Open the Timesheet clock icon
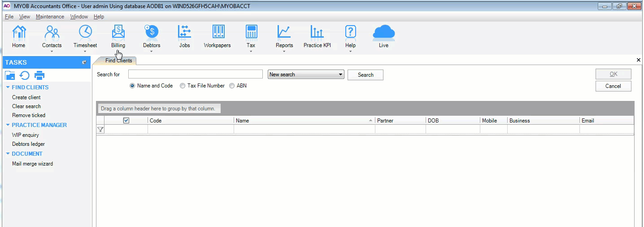This screenshot has width=644, height=227. click(x=85, y=32)
